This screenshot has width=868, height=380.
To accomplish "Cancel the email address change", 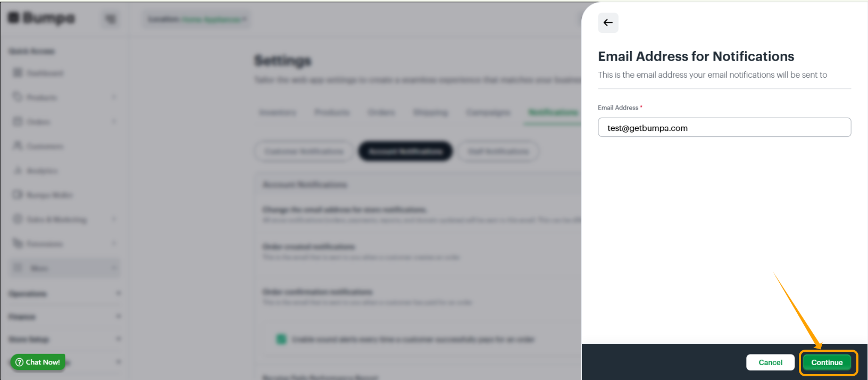I will pos(770,362).
